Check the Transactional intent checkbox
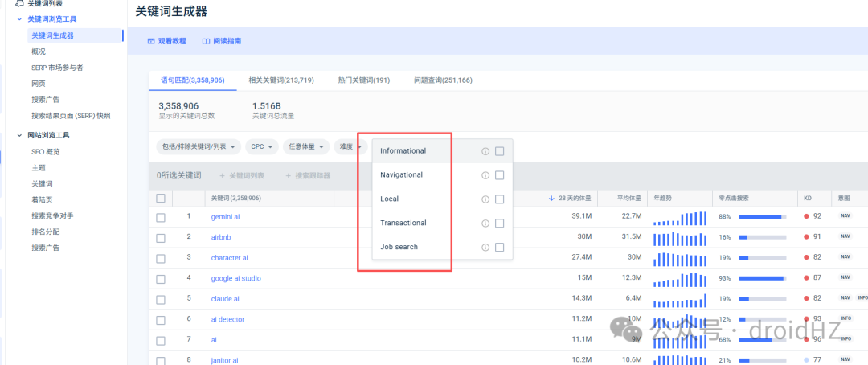Image resolution: width=868 pixels, height=365 pixels. 499,224
